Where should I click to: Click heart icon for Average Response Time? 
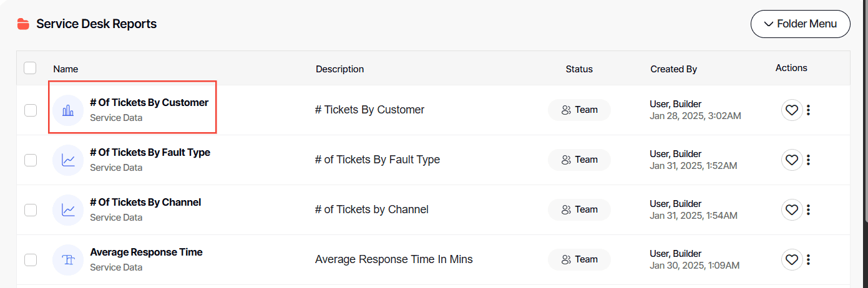pos(791,260)
